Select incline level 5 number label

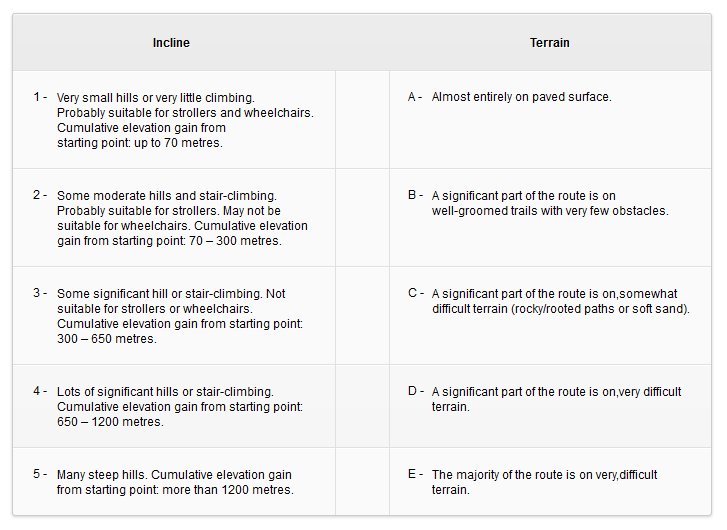(x=40, y=474)
